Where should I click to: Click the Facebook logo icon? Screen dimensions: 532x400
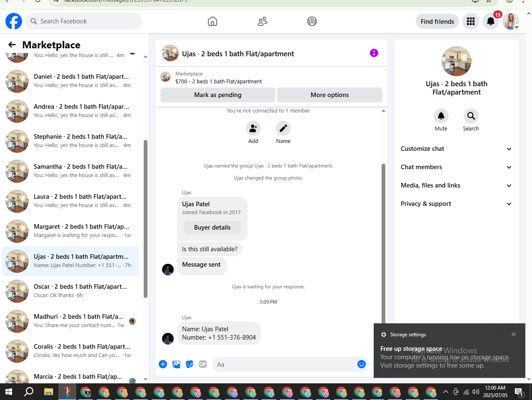pyautogui.click(x=13, y=21)
